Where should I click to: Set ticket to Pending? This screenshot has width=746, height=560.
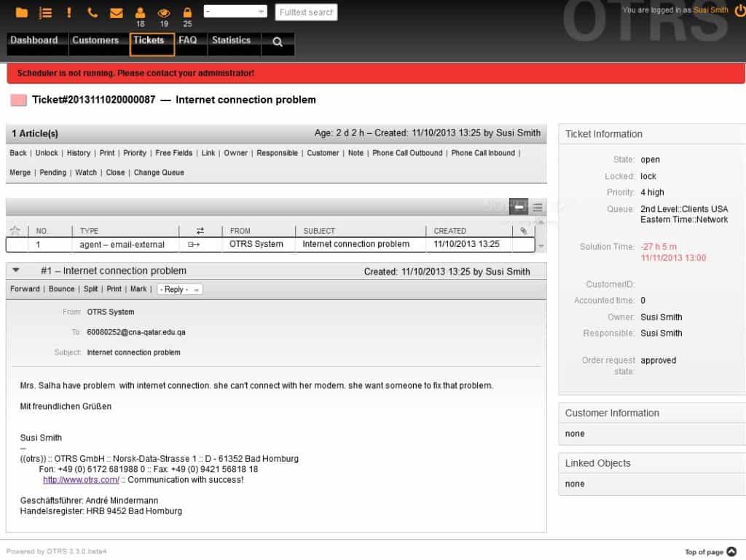[x=52, y=172]
